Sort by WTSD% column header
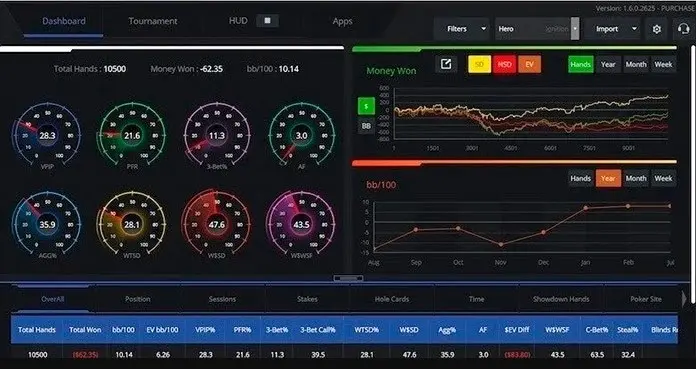Viewport: 696px width, 369px height. coord(367,330)
